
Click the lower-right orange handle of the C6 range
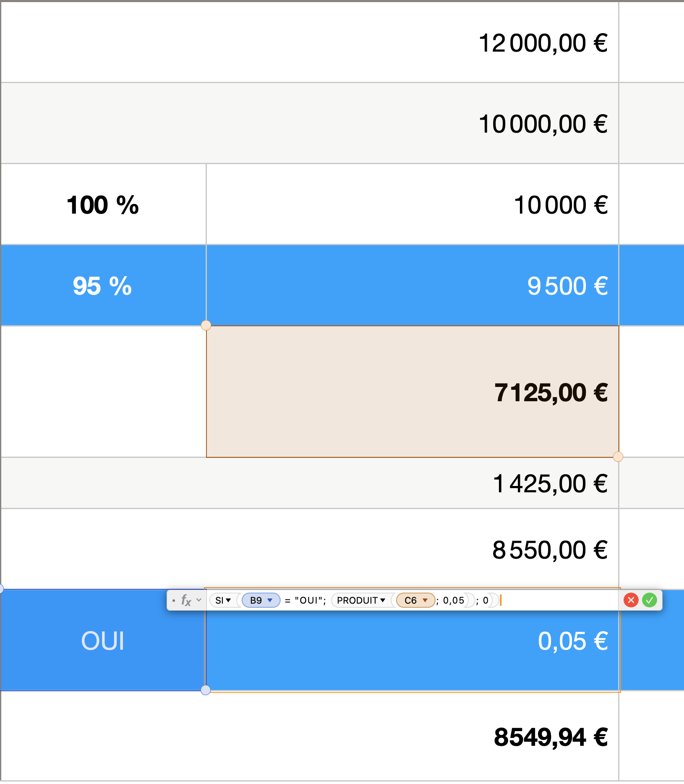pos(618,457)
